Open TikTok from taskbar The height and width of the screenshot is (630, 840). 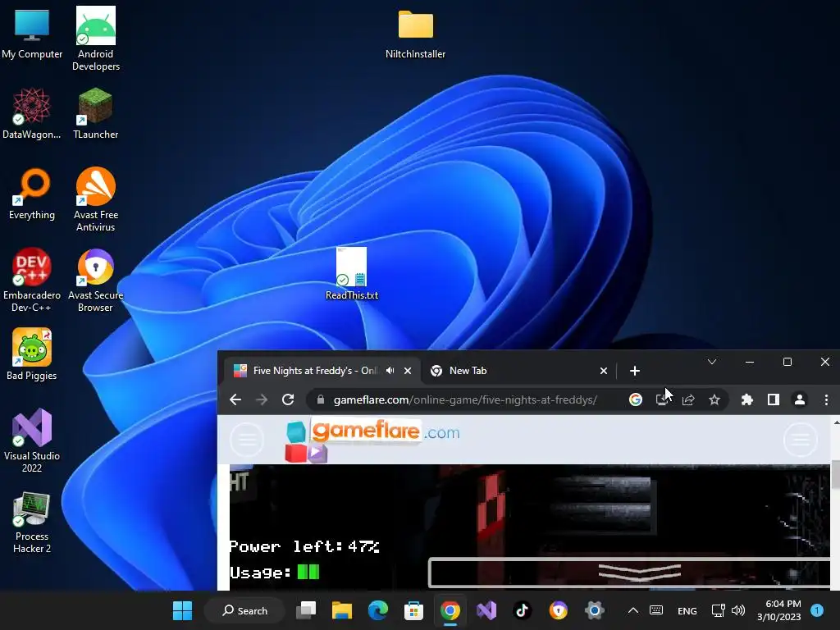[x=522, y=610]
